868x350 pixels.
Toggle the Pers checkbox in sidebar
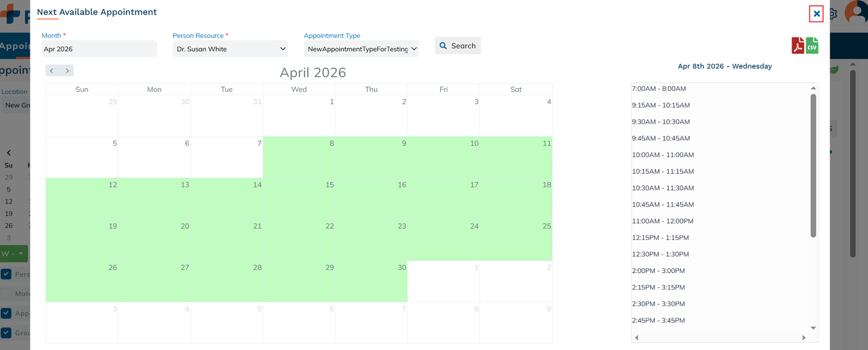(x=6, y=274)
